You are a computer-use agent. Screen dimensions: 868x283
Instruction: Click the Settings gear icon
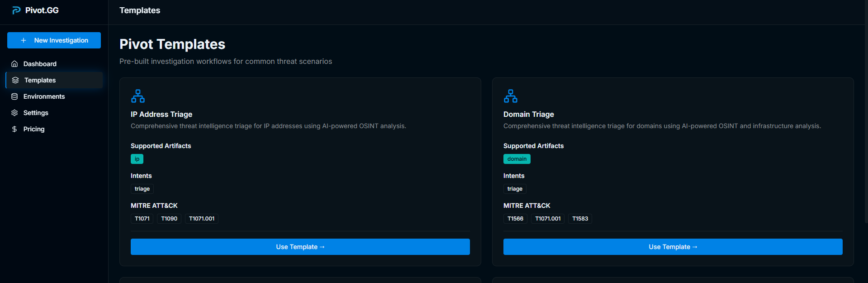tap(14, 113)
